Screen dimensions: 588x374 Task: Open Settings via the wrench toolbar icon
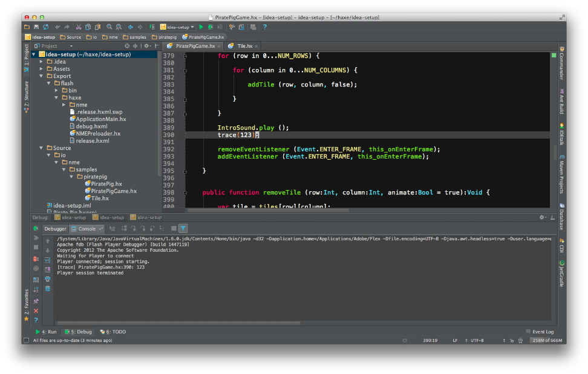point(232,27)
